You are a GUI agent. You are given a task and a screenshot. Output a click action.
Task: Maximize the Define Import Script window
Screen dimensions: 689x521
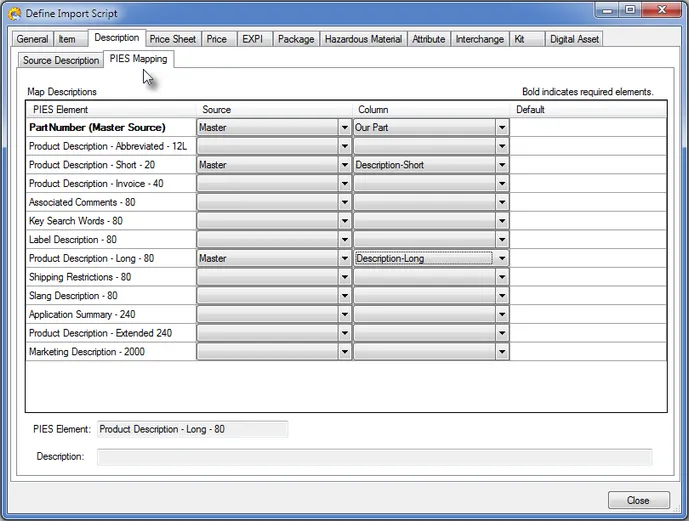[x=630, y=10]
